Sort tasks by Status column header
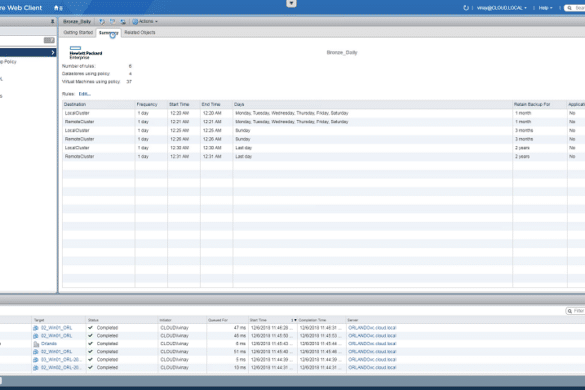 point(122,320)
